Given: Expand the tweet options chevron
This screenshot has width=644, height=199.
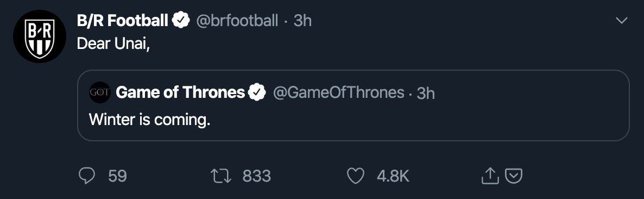Looking at the screenshot, I should coord(622,20).
